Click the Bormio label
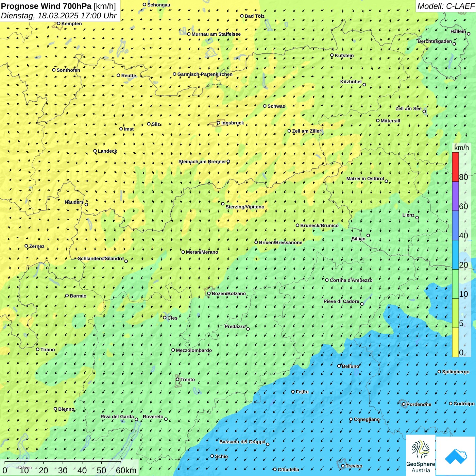 point(78,296)
